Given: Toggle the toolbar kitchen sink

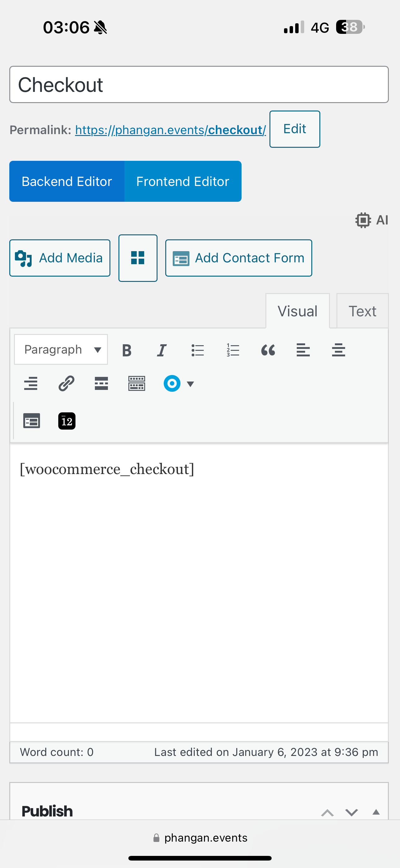Looking at the screenshot, I should [x=137, y=383].
